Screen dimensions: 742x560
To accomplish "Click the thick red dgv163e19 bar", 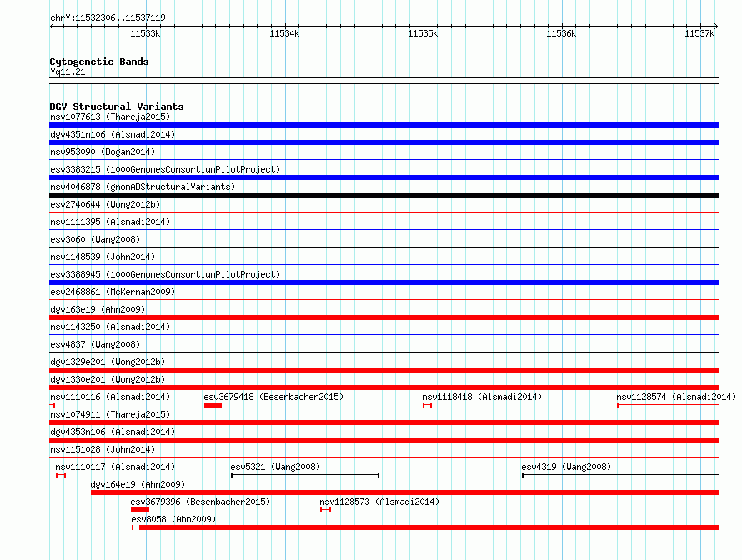I will (x=384, y=317).
